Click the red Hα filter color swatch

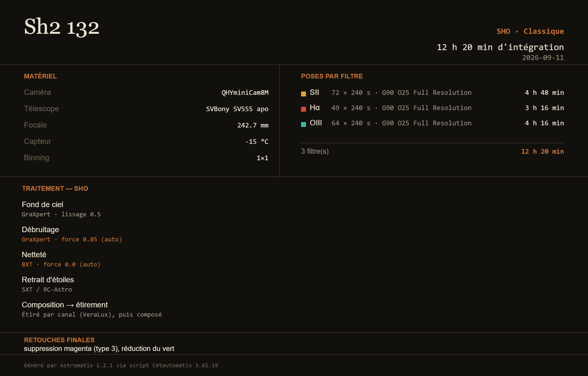(304, 109)
